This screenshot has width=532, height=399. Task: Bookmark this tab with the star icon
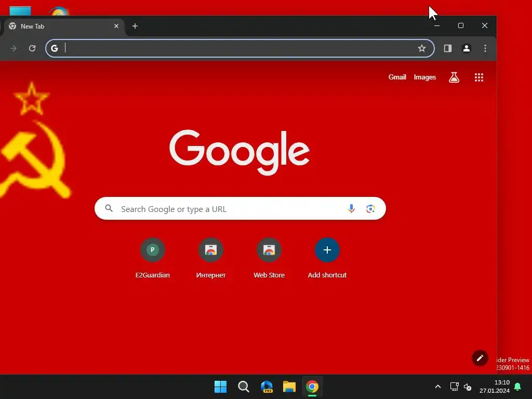point(422,48)
